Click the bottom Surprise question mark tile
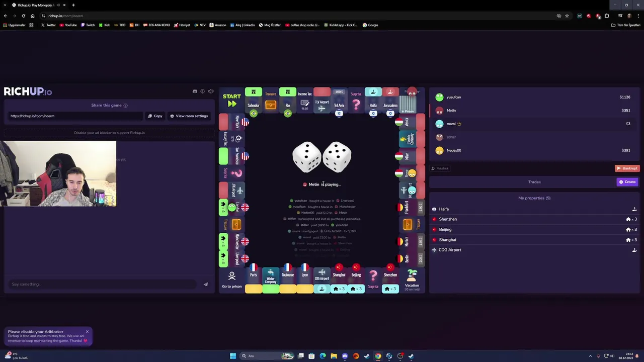This screenshot has height=362, width=644. (373, 280)
